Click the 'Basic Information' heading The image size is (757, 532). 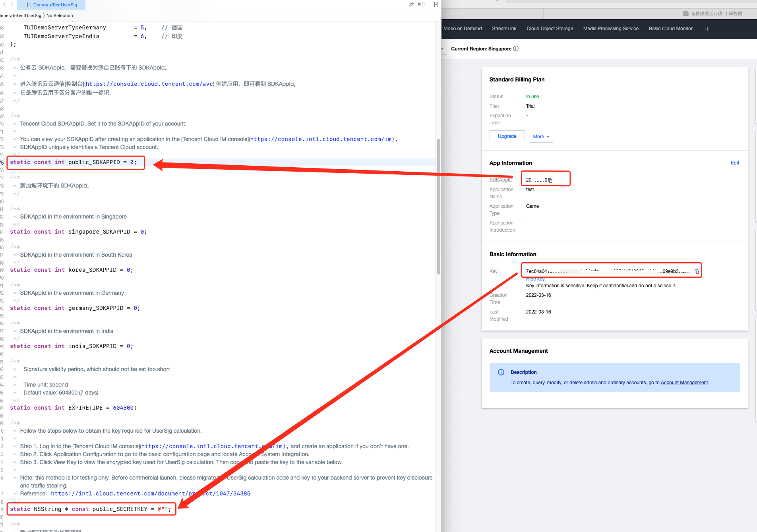coord(513,254)
